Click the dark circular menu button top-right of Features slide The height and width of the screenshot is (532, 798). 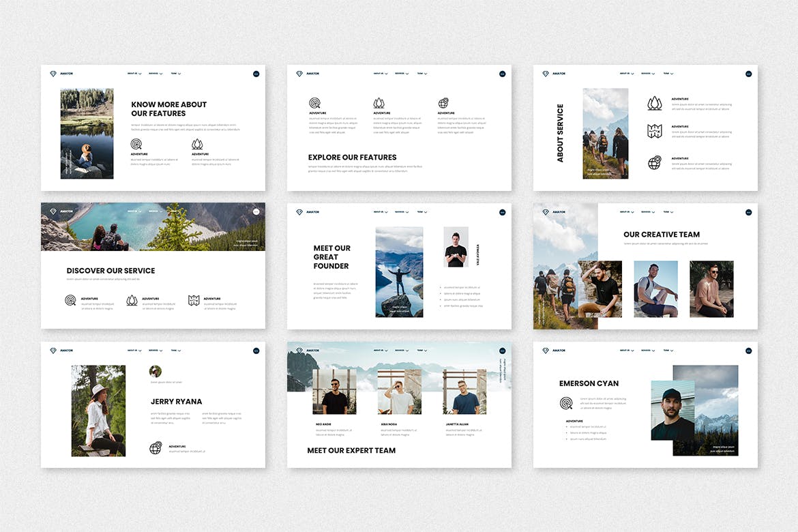pyautogui.click(x=256, y=74)
